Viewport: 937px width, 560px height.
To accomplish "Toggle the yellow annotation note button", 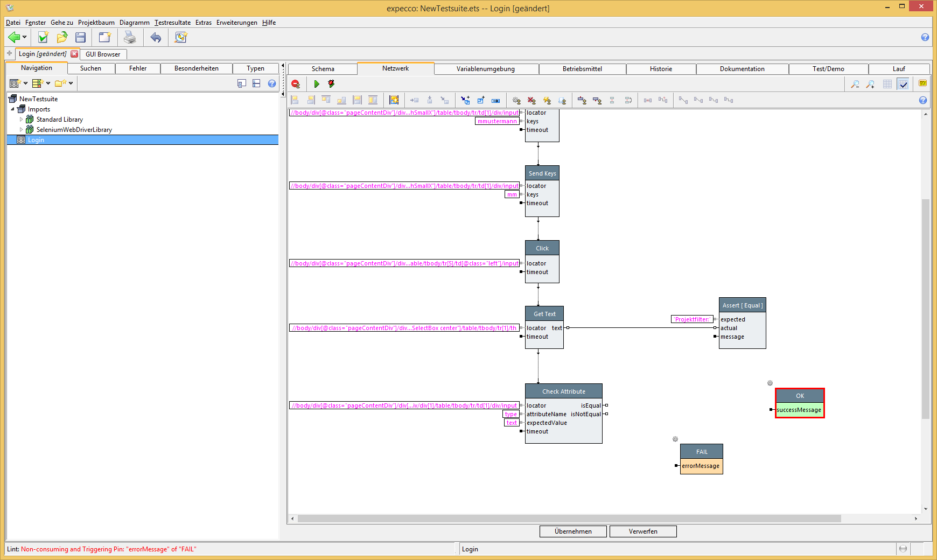I will (922, 83).
